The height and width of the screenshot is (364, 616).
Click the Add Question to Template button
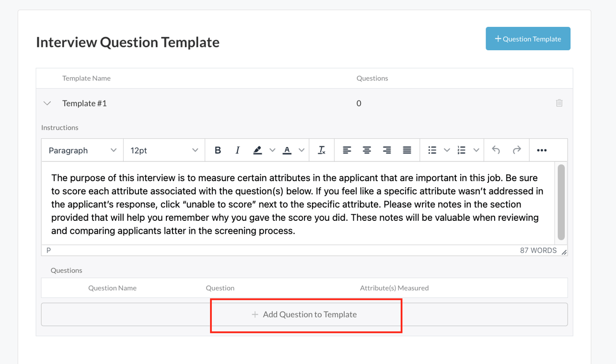[306, 314]
